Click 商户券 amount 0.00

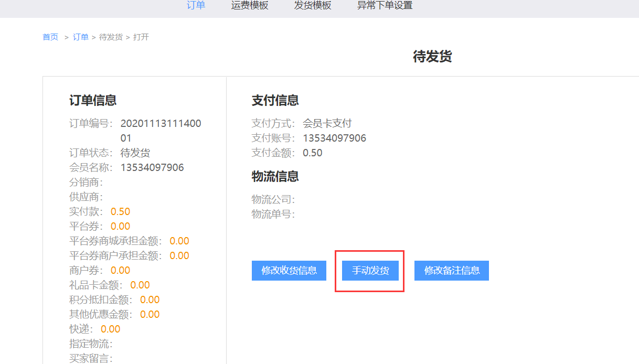(120, 271)
